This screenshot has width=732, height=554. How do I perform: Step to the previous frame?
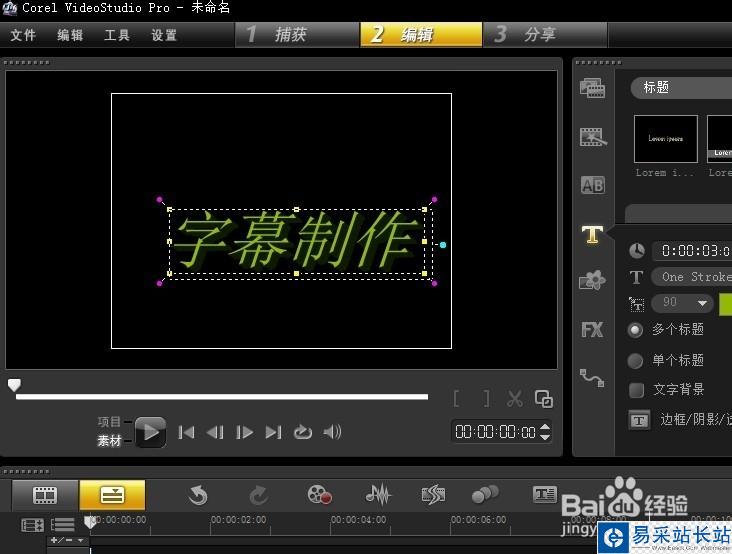click(215, 432)
